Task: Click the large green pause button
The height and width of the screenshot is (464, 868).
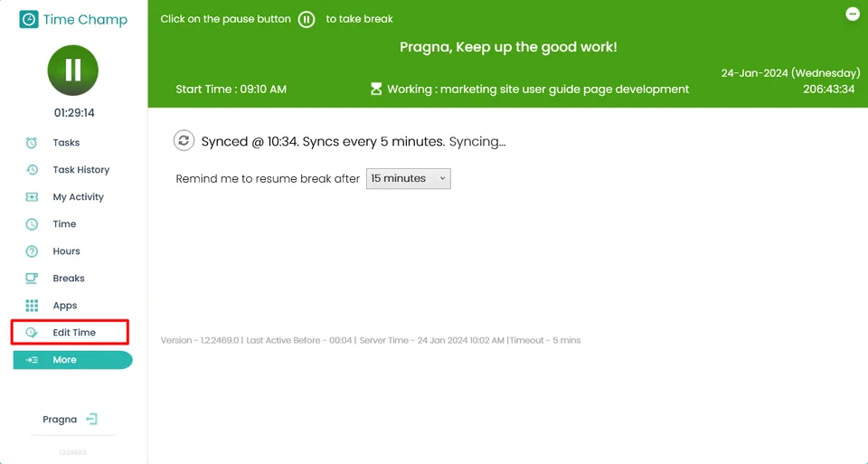Action: (x=73, y=71)
